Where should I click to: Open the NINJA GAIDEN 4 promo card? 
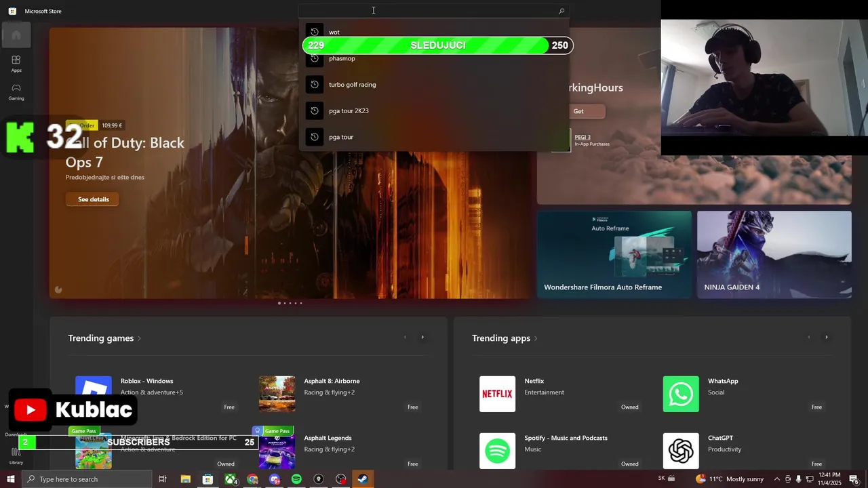[774, 254]
